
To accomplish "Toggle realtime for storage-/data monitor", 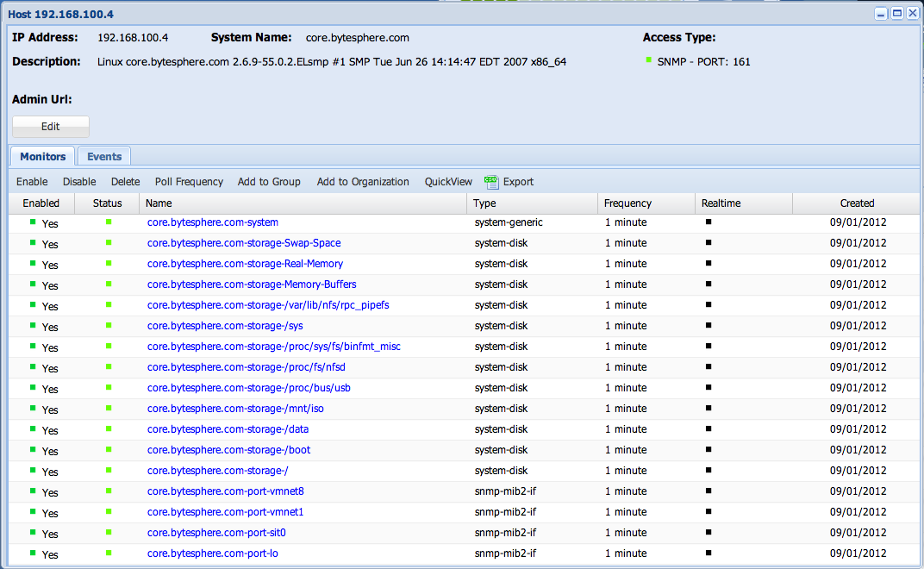I will click(709, 428).
